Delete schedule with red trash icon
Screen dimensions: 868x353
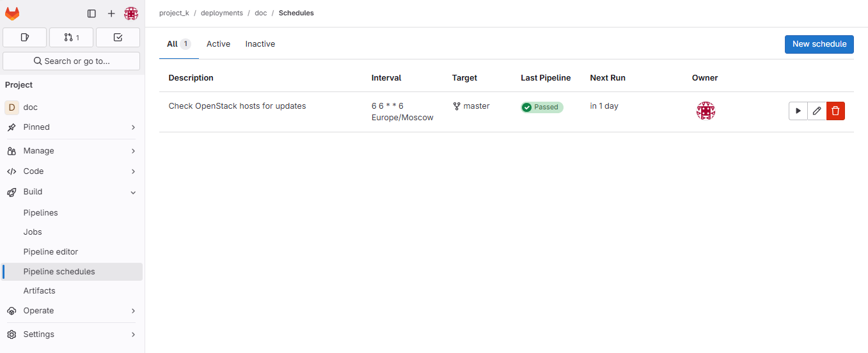pos(835,111)
